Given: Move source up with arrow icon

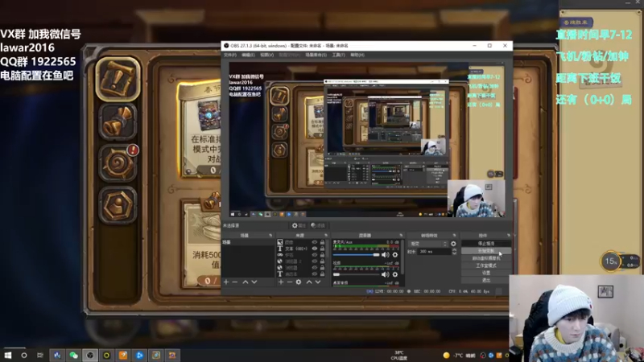Looking at the screenshot, I should coord(309,282).
